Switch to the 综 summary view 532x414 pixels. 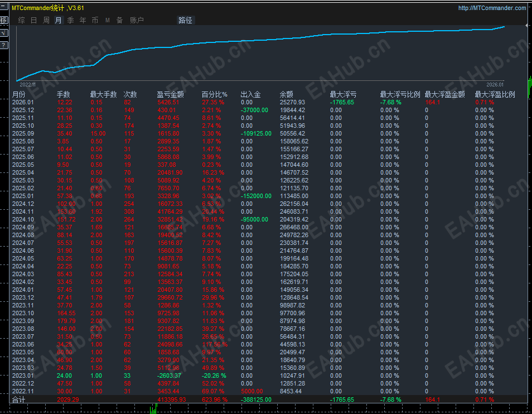click(x=21, y=20)
